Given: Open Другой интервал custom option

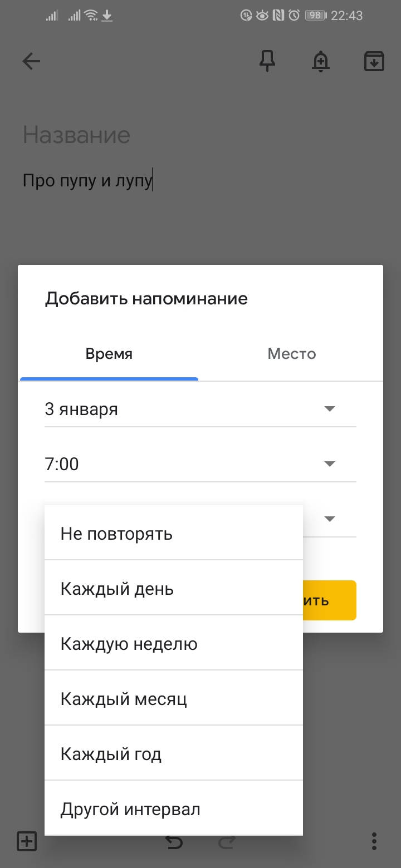Looking at the screenshot, I should pos(174,808).
